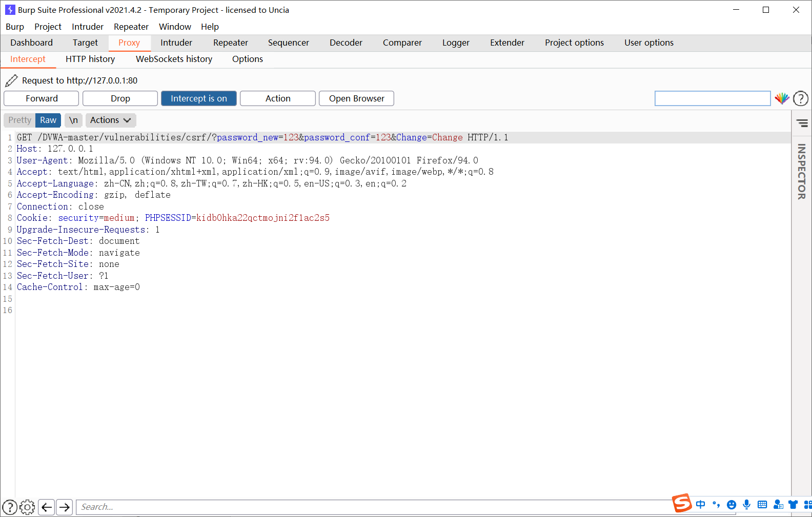Click the Sogou input method logo
This screenshot has width=812, height=517.
point(682,503)
